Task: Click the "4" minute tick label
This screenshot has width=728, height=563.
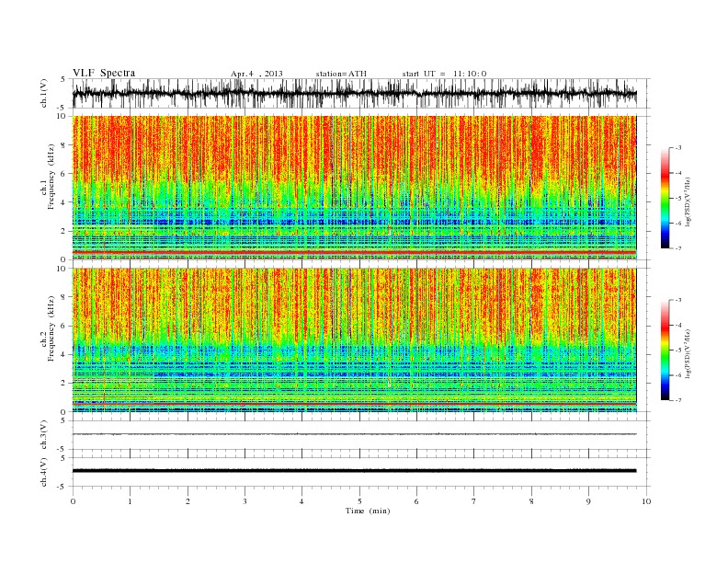Action: click(301, 501)
